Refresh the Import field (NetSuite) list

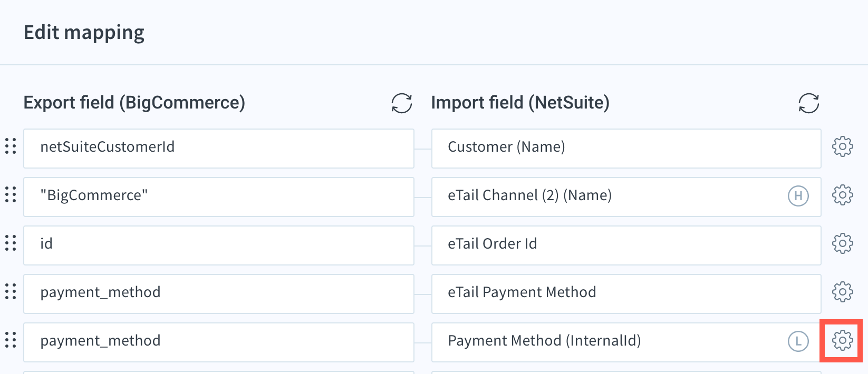[809, 103]
